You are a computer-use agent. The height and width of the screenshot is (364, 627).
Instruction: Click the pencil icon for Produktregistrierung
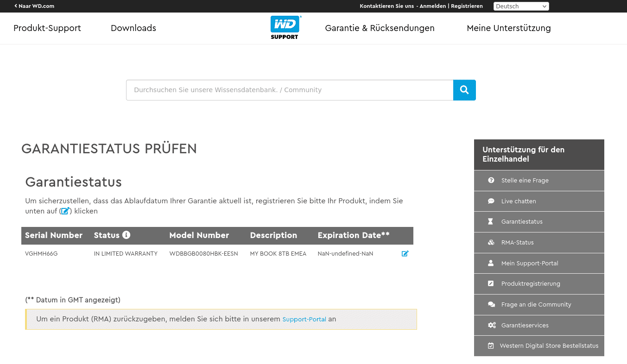point(491,283)
